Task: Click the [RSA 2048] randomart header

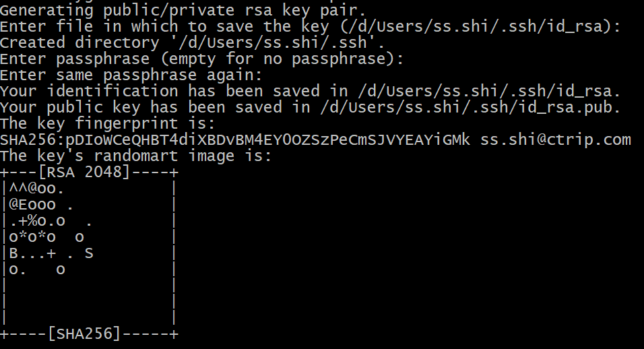Action: tap(89, 172)
